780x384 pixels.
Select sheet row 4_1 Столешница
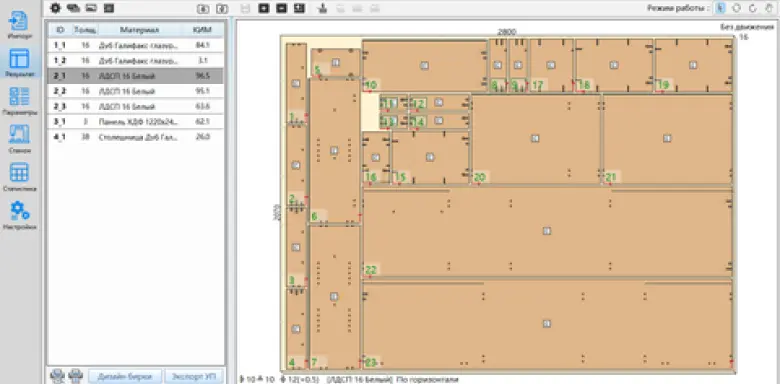click(135, 137)
